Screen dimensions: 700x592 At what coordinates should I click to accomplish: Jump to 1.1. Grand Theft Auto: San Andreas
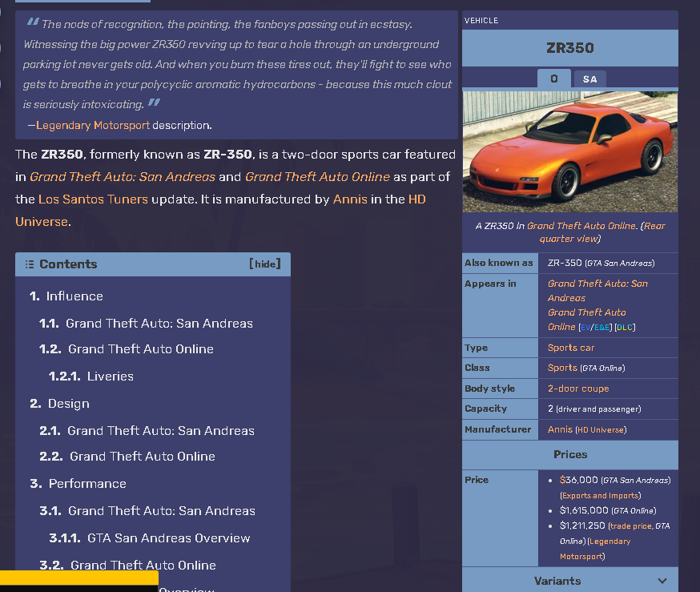(x=146, y=323)
